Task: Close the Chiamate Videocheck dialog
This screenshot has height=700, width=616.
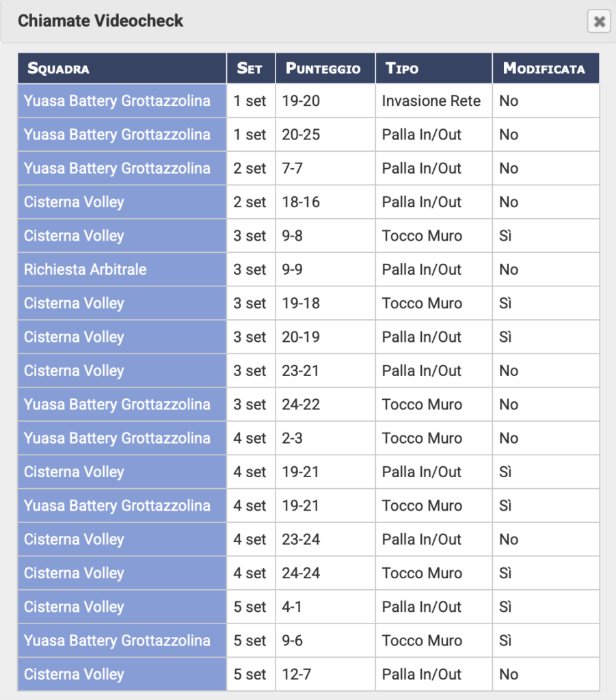Action: point(599,22)
